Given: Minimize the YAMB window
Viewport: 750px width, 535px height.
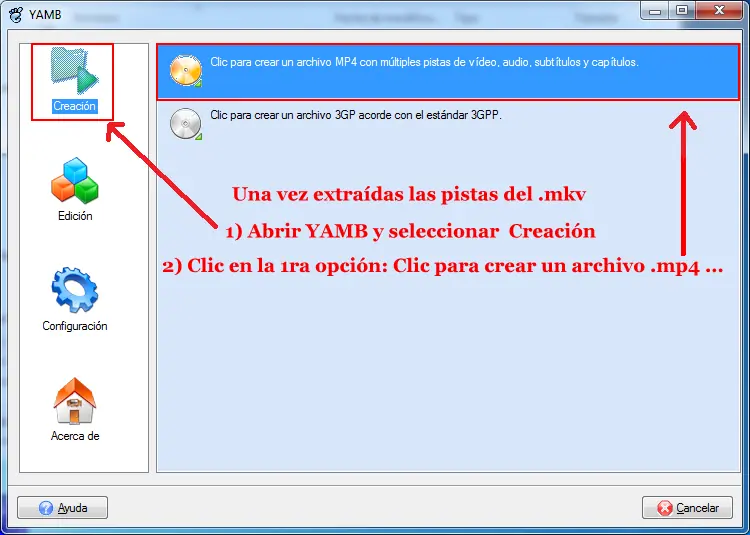Looking at the screenshot, I should [x=655, y=11].
